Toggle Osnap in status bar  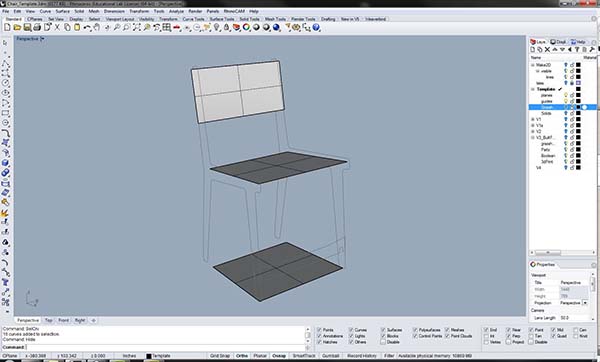point(279,356)
